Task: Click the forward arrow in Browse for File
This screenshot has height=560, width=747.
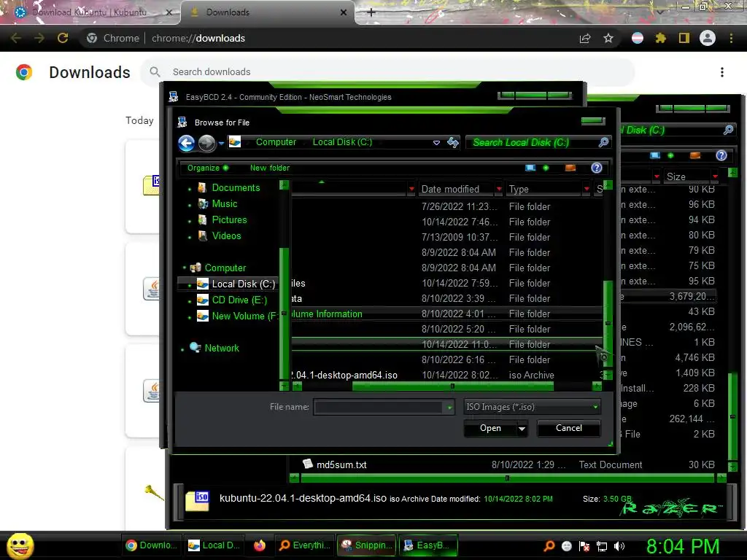Action: 206,143
